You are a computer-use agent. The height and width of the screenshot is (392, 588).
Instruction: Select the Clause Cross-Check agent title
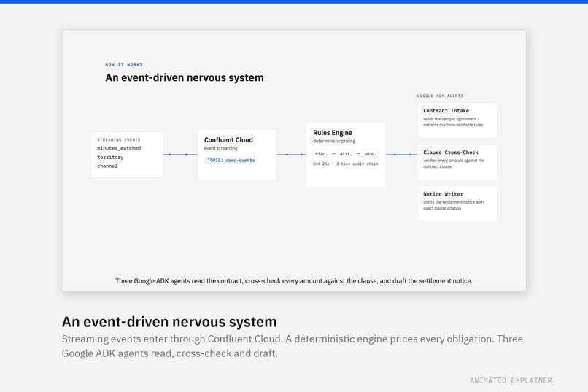451,153
